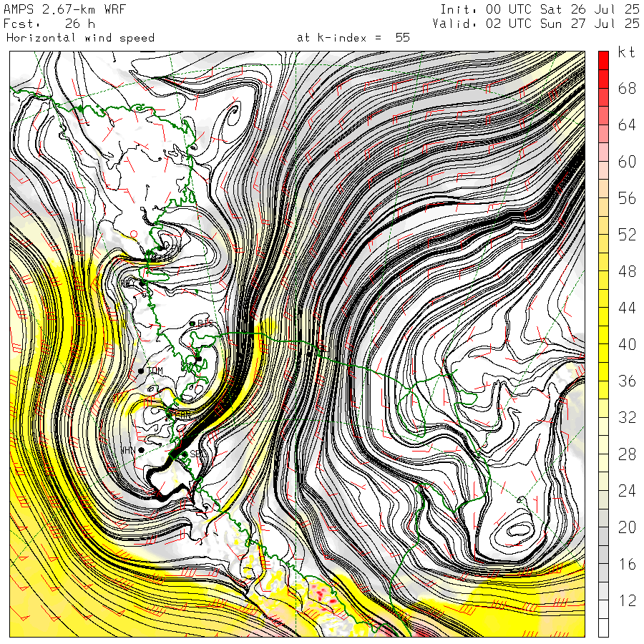644x644 pixels.
Task: Click the 'Init: 00 UTC Sat 26 Jul 25' text
Action: (540, 9)
